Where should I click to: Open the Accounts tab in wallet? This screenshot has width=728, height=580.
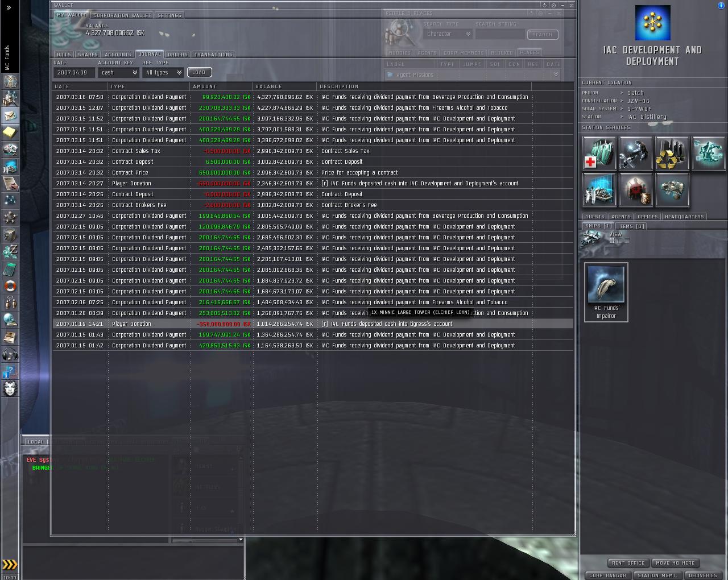point(118,55)
